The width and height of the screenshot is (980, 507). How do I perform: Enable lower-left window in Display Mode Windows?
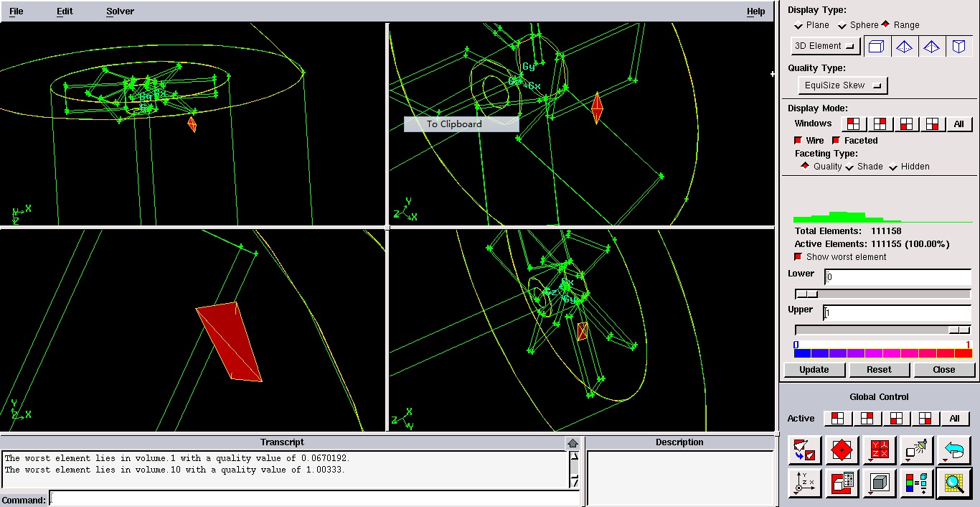click(x=906, y=124)
